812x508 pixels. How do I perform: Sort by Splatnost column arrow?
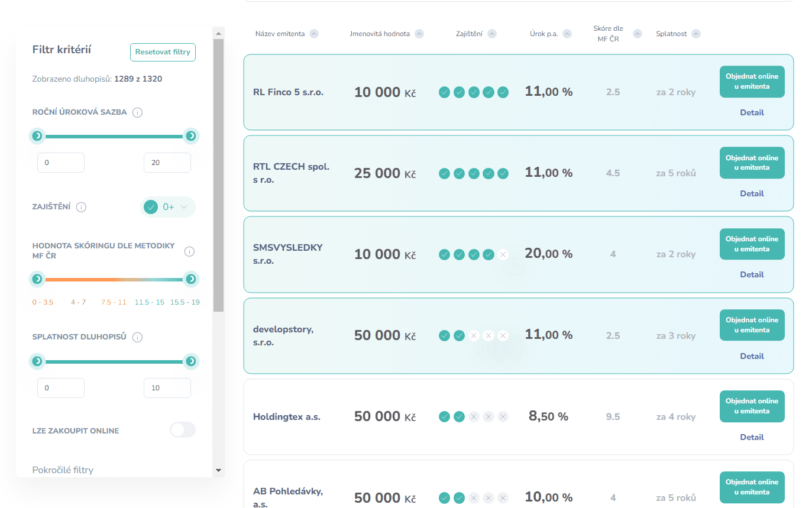pyautogui.click(x=696, y=34)
